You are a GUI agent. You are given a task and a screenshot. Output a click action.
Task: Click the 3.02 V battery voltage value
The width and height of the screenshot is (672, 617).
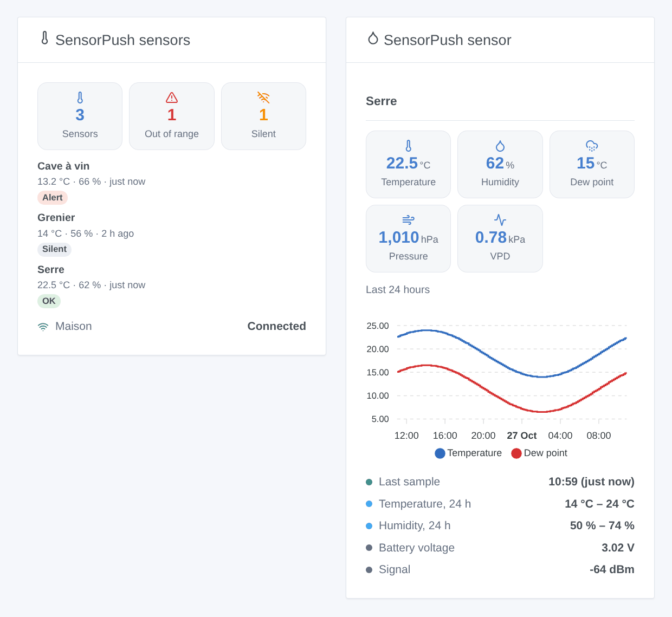(x=618, y=548)
